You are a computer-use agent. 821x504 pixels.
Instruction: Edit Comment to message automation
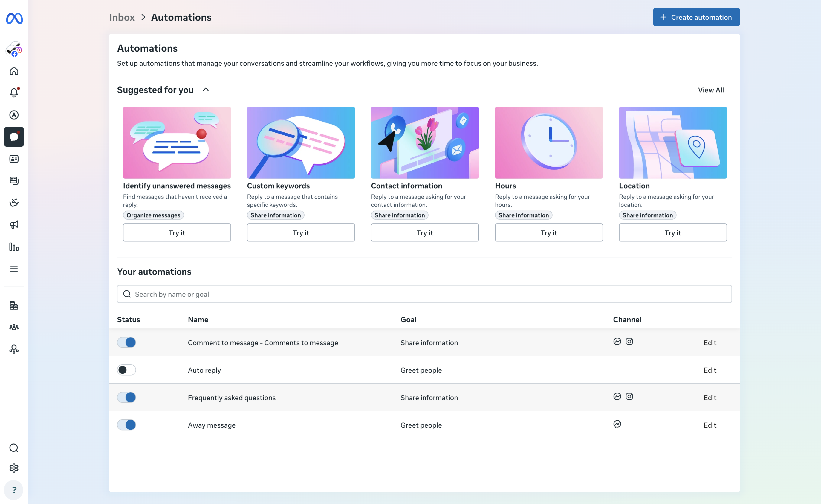point(710,343)
